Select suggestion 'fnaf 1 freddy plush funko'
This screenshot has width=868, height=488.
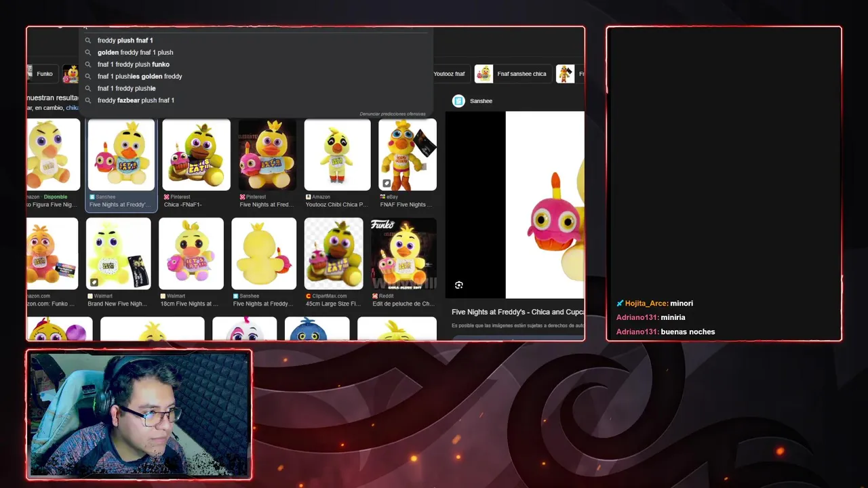[x=133, y=64]
